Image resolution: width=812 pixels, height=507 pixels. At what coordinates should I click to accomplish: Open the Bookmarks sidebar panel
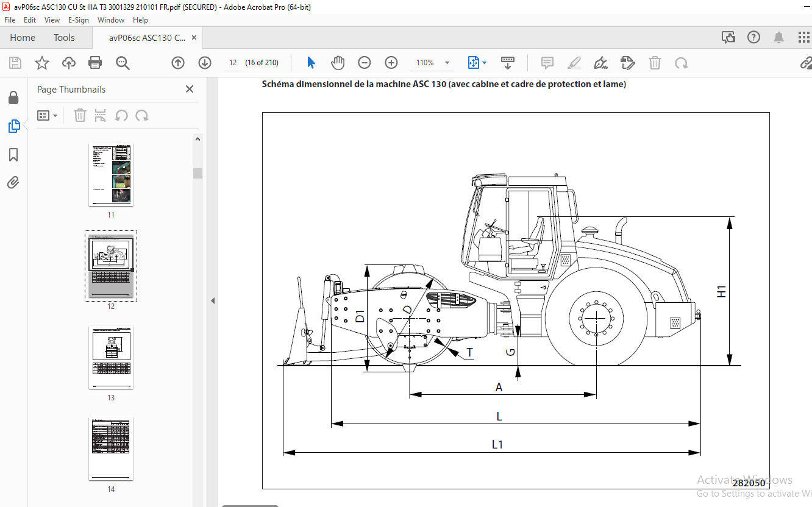pyautogui.click(x=13, y=155)
